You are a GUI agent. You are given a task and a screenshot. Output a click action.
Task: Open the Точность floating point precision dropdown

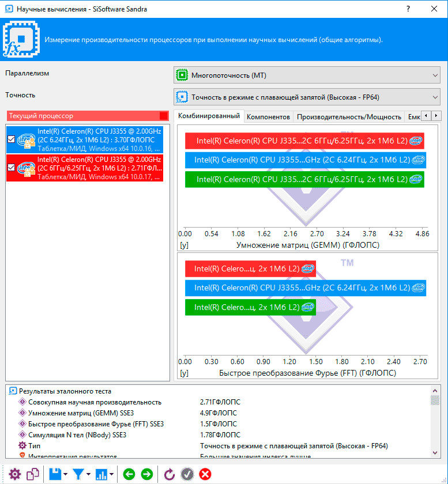(x=307, y=97)
